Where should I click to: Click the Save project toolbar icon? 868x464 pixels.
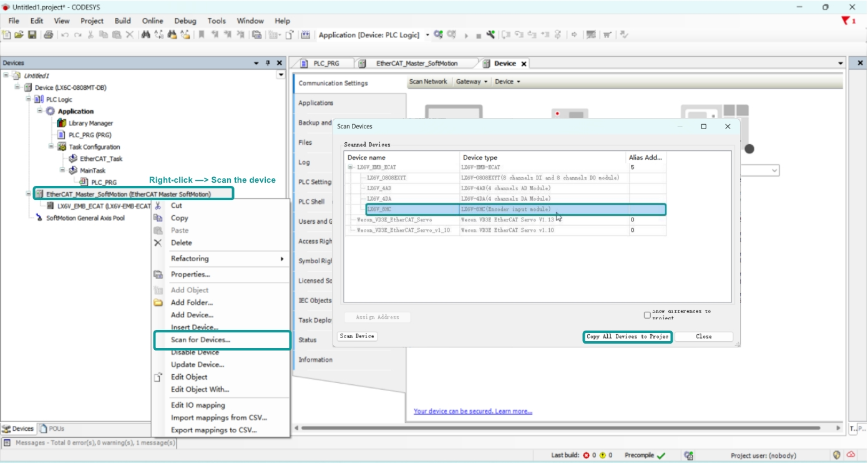32,35
